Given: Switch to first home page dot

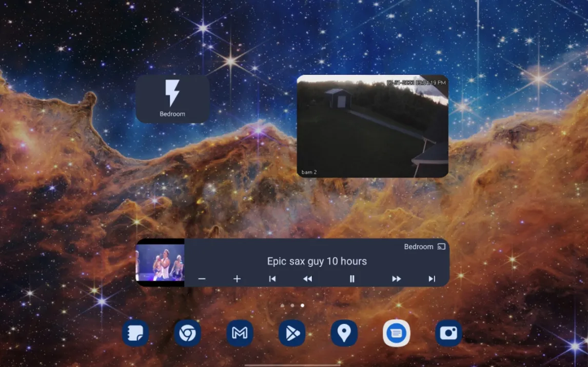Looking at the screenshot, I should click(x=282, y=305).
